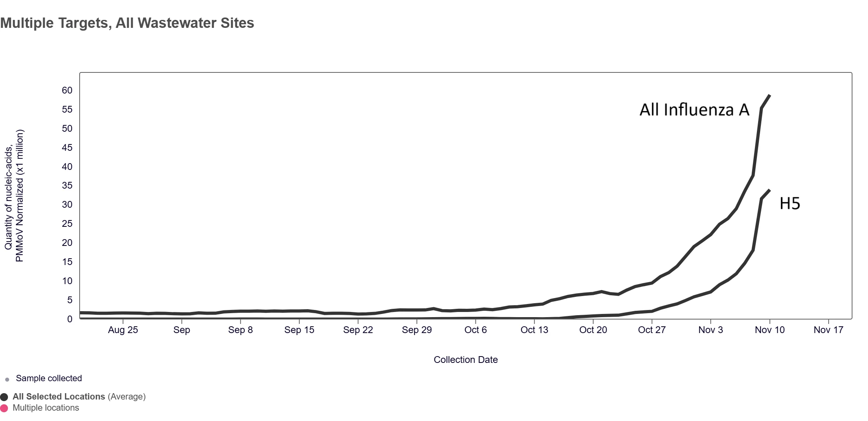Click the gray Sample collected legend dot

(x=7, y=380)
